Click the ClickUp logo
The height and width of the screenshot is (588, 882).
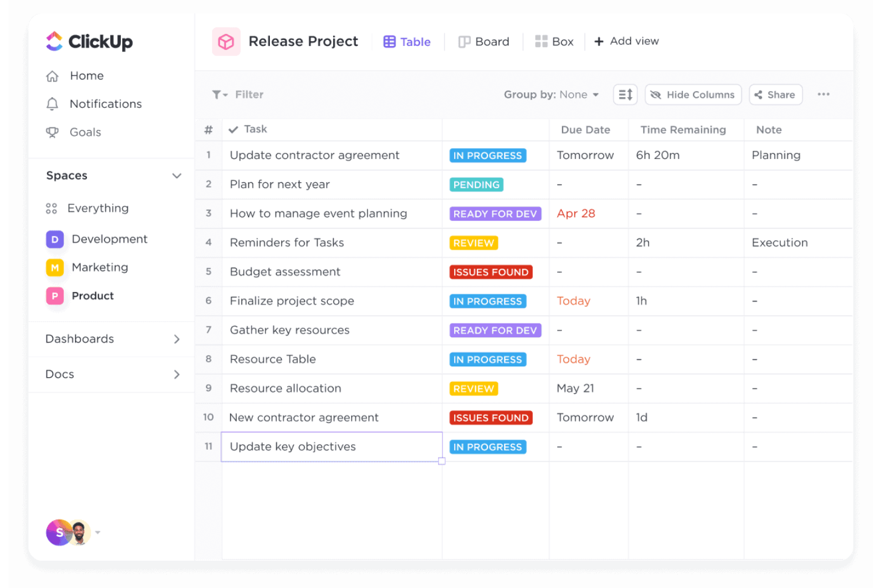[88, 41]
